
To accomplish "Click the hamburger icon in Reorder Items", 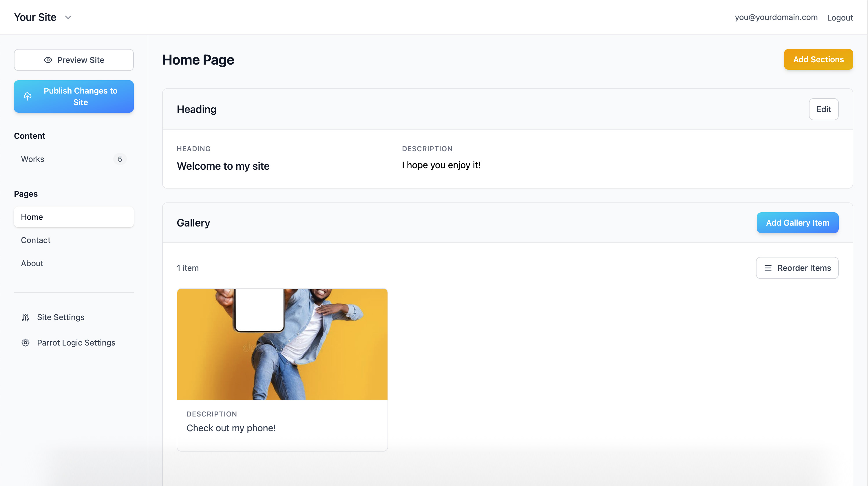I will 768,268.
